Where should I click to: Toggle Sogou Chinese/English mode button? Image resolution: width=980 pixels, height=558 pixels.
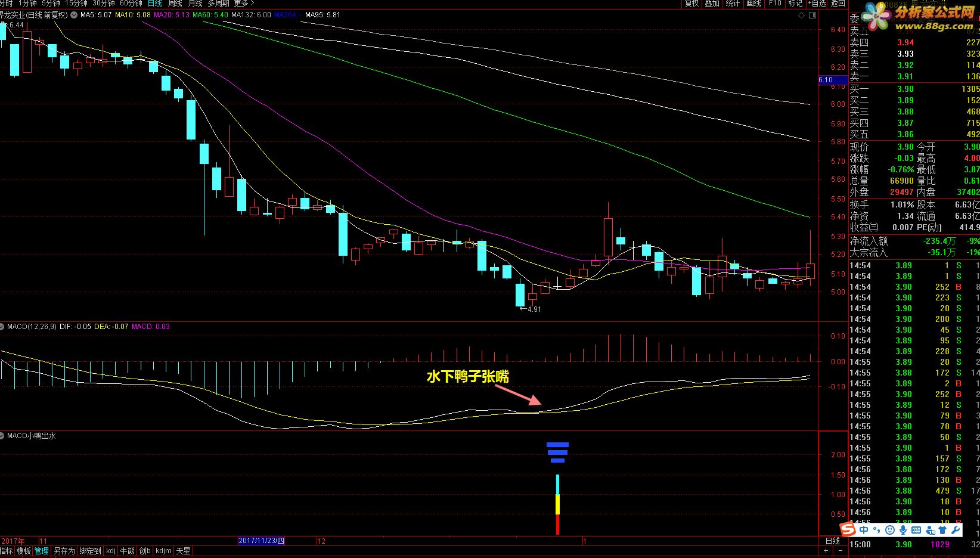tap(864, 529)
